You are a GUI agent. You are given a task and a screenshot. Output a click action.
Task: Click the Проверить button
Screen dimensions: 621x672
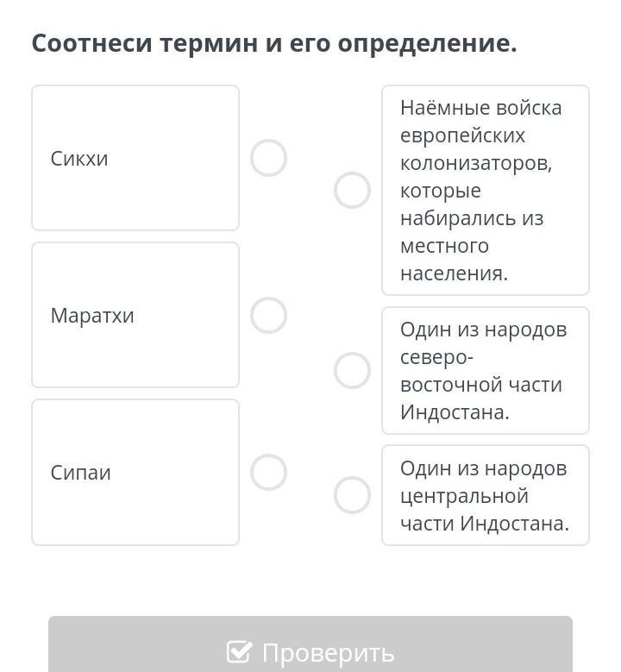(310, 644)
